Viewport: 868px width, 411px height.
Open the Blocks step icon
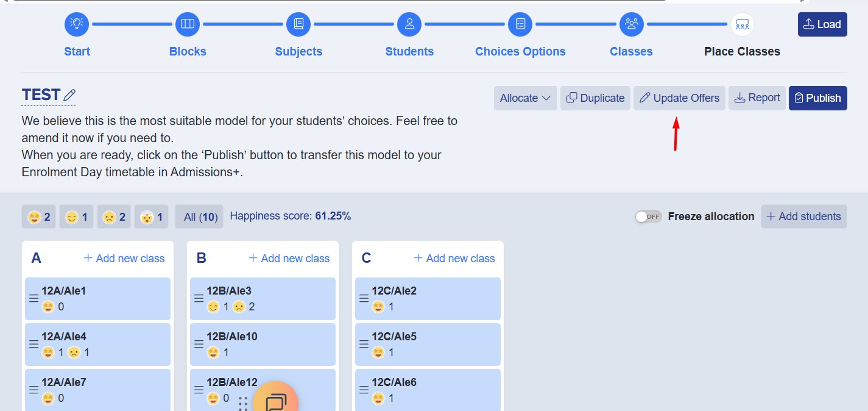tap(188, 24)
